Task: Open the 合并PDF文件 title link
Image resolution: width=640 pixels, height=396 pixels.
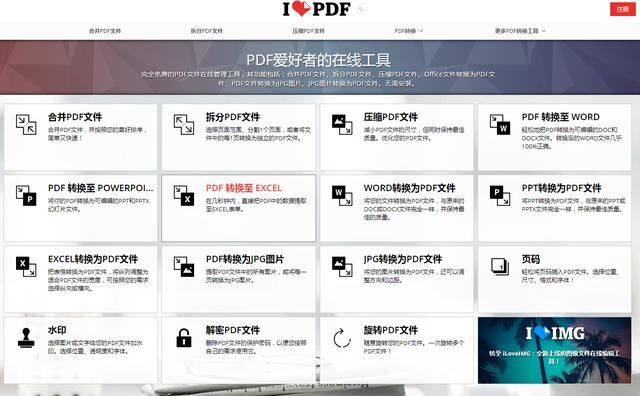Action: [x=75, y=117]
